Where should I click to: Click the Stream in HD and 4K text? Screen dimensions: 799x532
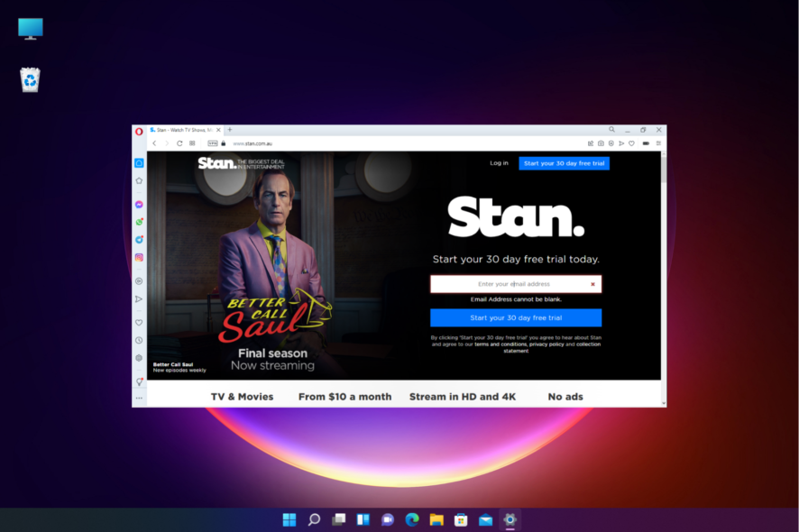click(x=463, y=397)
